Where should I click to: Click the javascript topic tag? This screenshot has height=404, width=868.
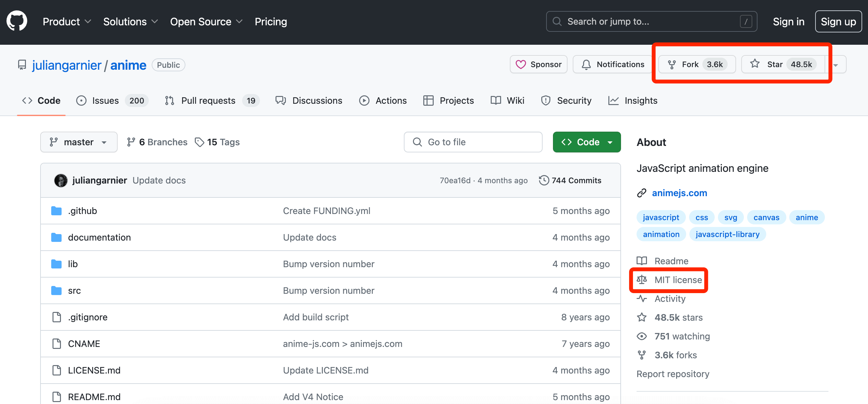pos(661,217)
